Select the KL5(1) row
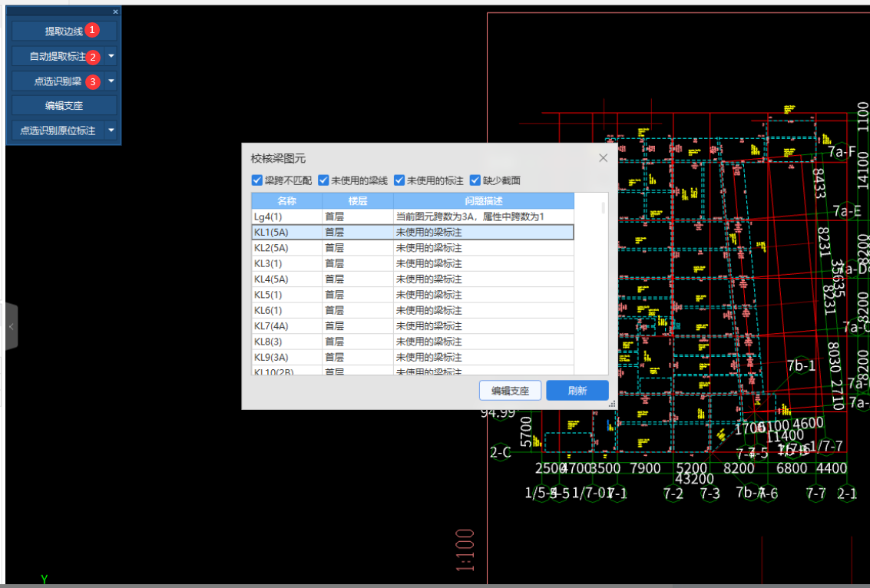 point(413,294)
